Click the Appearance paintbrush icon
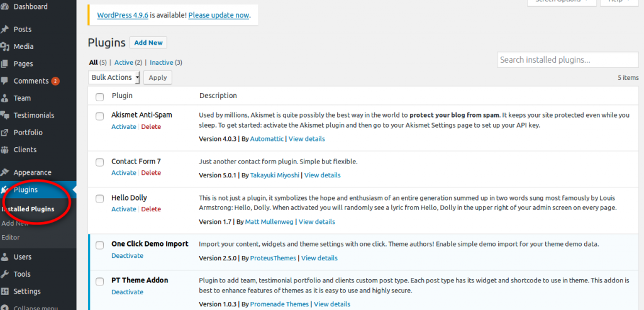Viewport: 644px width, 310px height. 5,172
